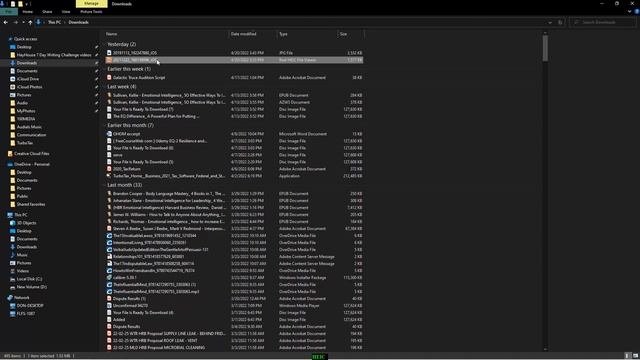This screenshot has height=360, width=640.
Task: Click the calibre installer package icon
Action: 109,278
